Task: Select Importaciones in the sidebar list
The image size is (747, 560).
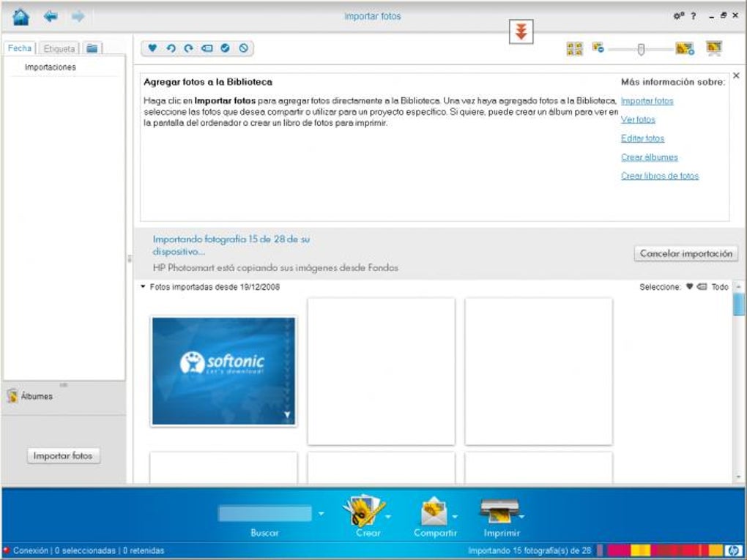Action: [x=51, y=67]
